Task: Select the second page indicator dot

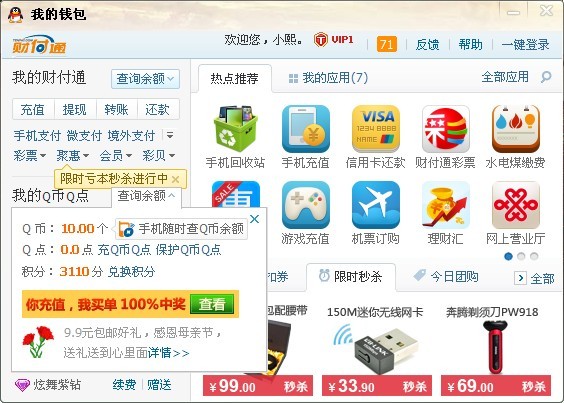Action: coord(521,256)
